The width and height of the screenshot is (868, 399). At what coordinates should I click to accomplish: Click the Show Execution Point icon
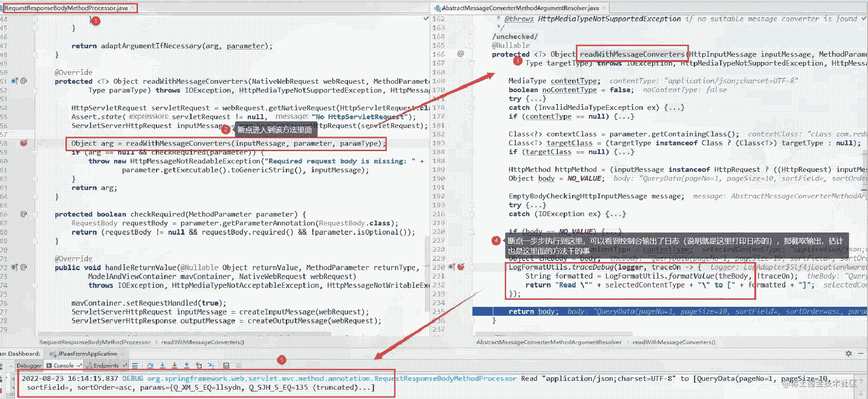135,365
